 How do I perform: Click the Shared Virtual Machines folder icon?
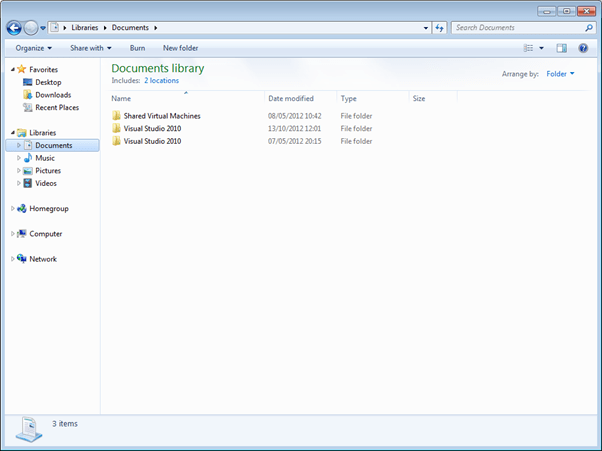point(116,116)
